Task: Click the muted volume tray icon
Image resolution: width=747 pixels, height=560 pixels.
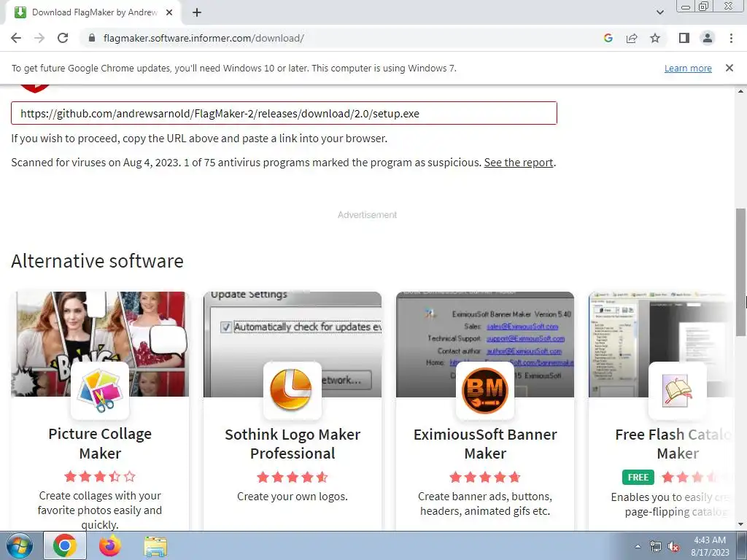Action: 673,547
